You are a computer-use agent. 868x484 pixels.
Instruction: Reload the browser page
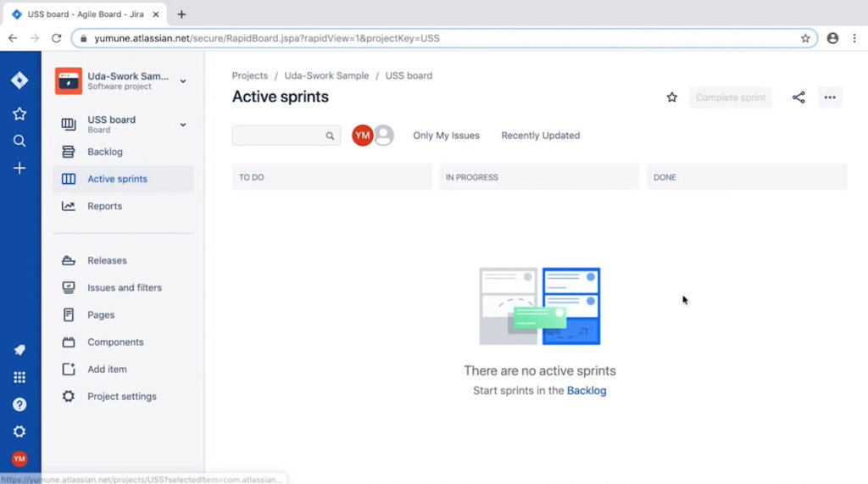click(57, 38)
